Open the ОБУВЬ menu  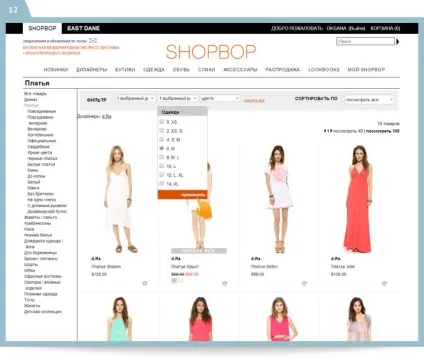tap(181, 70)
